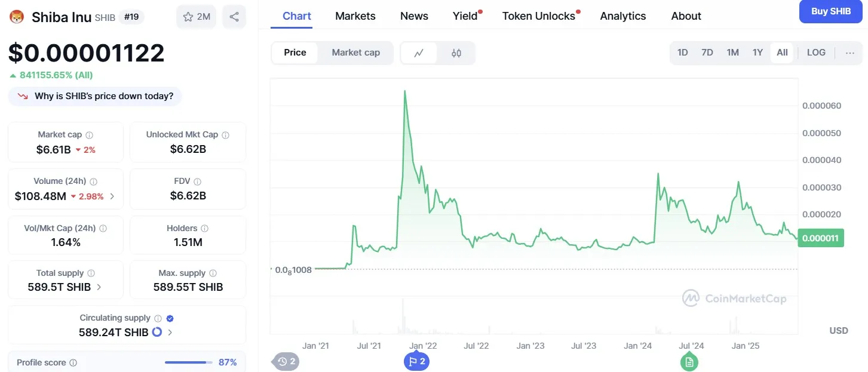Screen dimensions: 868x372
Task: Click the Shiba Inu coin logo
Action: pyautogui.click(x=16, y=16)
